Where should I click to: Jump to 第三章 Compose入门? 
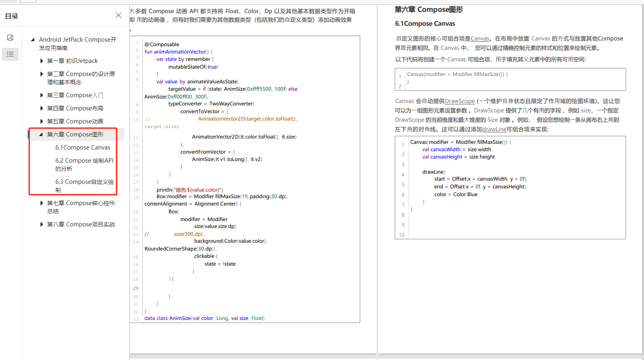click(75, 95)
